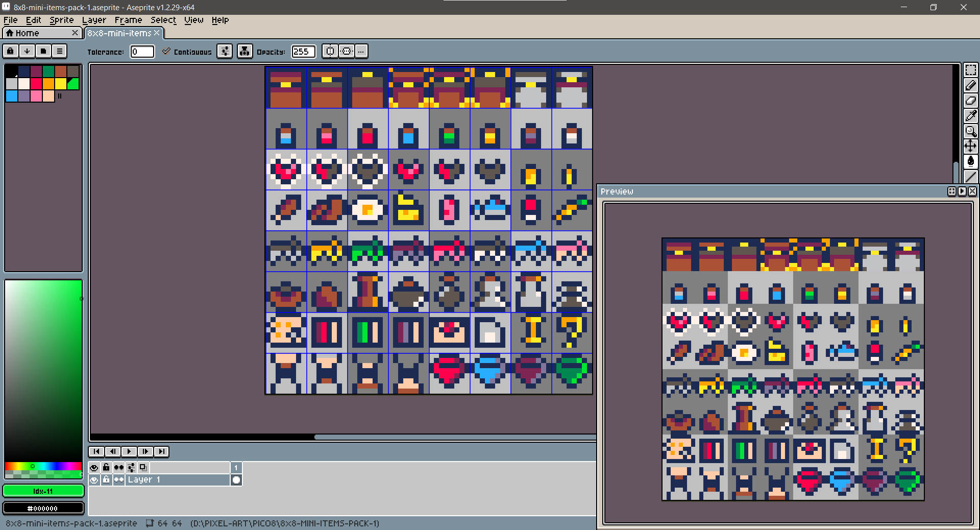Select the Rectangular Marquee tool

coord(971,70)
